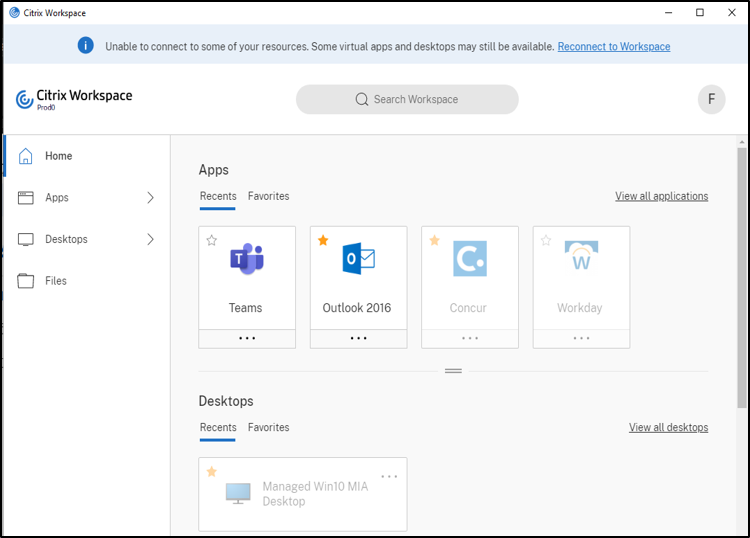Switch to Favorites tab under Apps
This screenshot has width=750, height=538.
tap(268, 196)
